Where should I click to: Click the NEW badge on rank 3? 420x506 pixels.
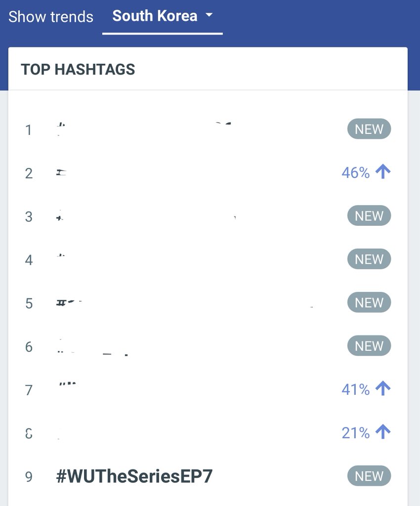(x=369, y=215)
